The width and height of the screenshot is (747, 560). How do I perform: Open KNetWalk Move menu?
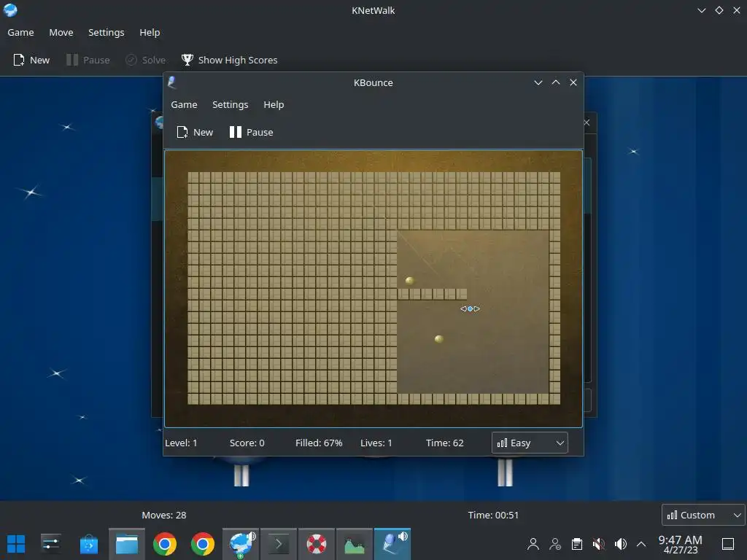click(61, 32)
